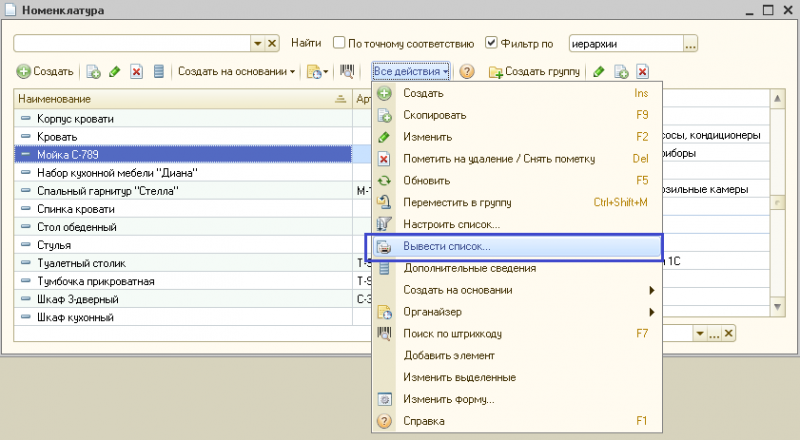
Task: Click the green pencil edit toolbar icon
Action: click(x=115, y=71)
